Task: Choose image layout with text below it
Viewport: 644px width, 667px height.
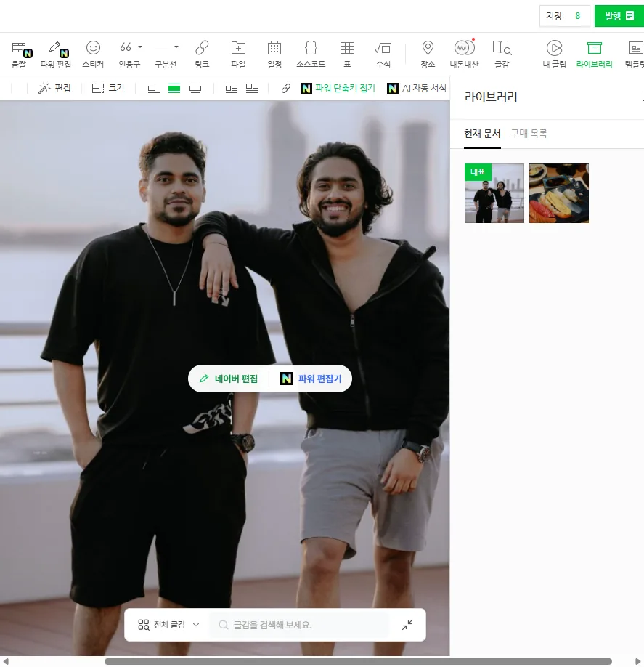Action: click(252, 88)
